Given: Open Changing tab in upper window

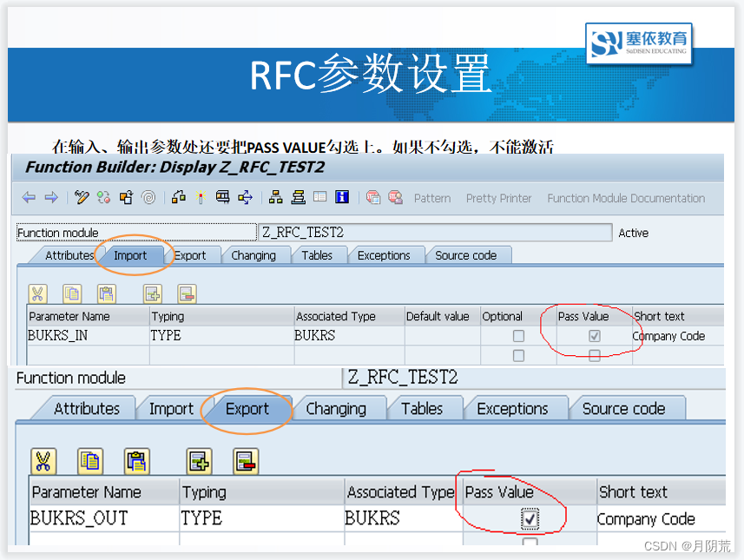Looking at the screenshot, I should point(253,255).
